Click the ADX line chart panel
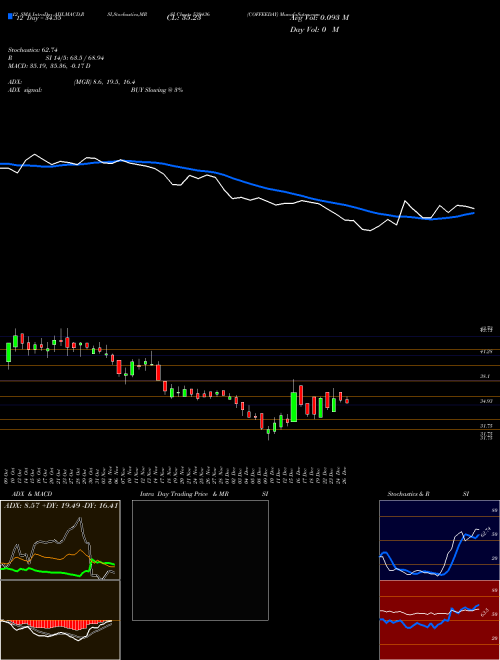The height and width of the screenshot is (660, 500). (60, 540)
